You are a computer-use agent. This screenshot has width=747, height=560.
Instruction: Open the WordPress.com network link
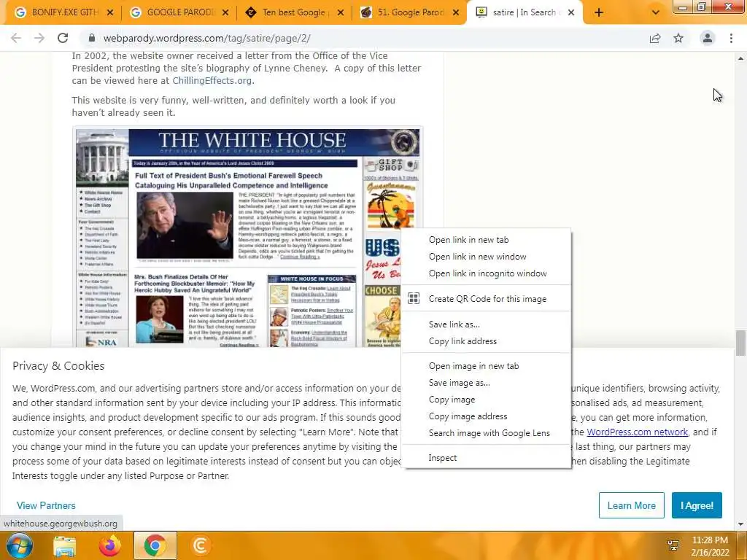[x=637, y=432]
